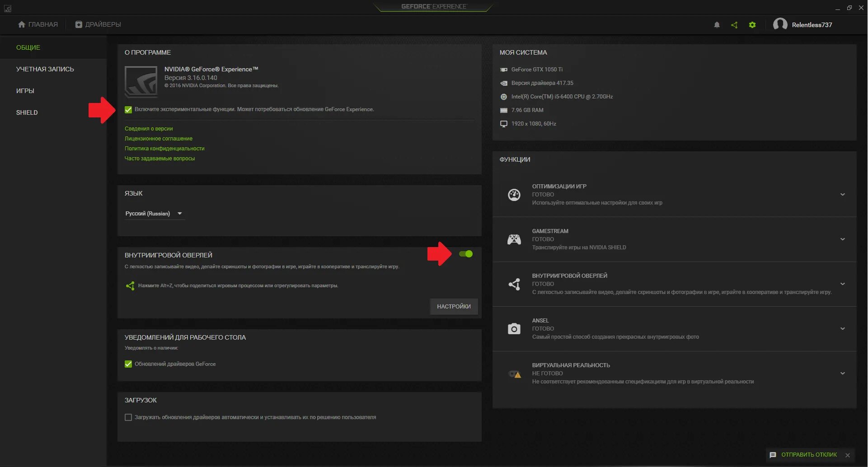Click the in-game overlay share icon in functions

(x=514, y=284)
